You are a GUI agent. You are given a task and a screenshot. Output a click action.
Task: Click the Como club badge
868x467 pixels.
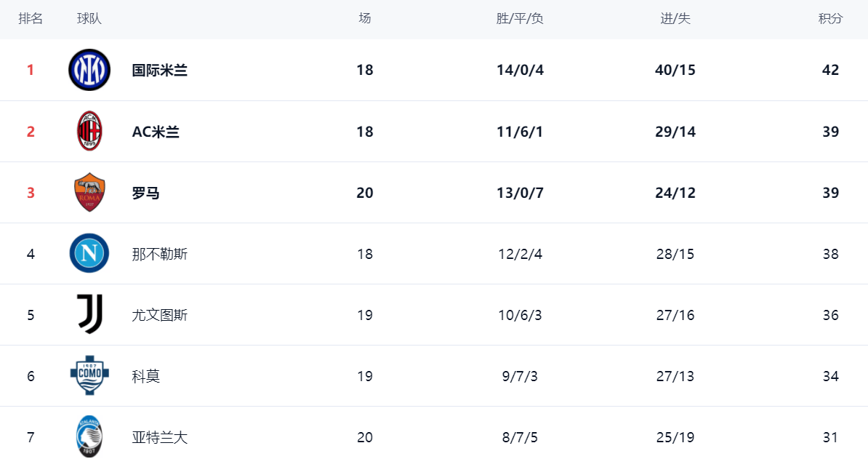click(x=89, y=376)
